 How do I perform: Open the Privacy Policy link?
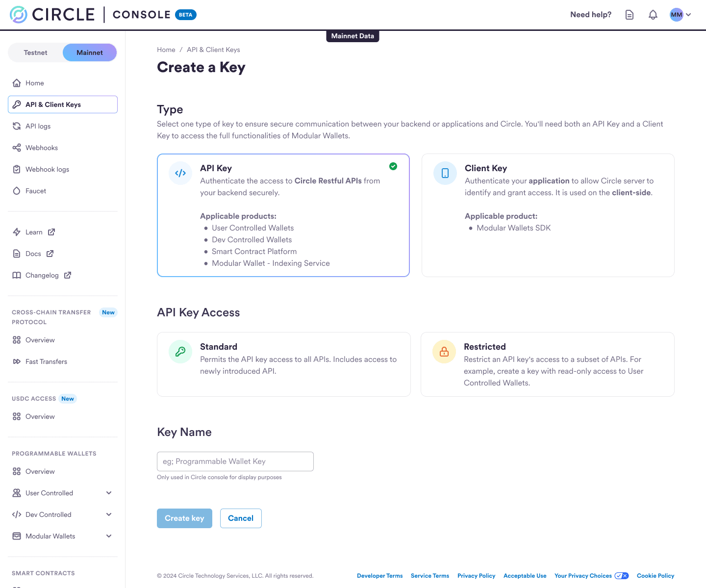click(476, 576)
